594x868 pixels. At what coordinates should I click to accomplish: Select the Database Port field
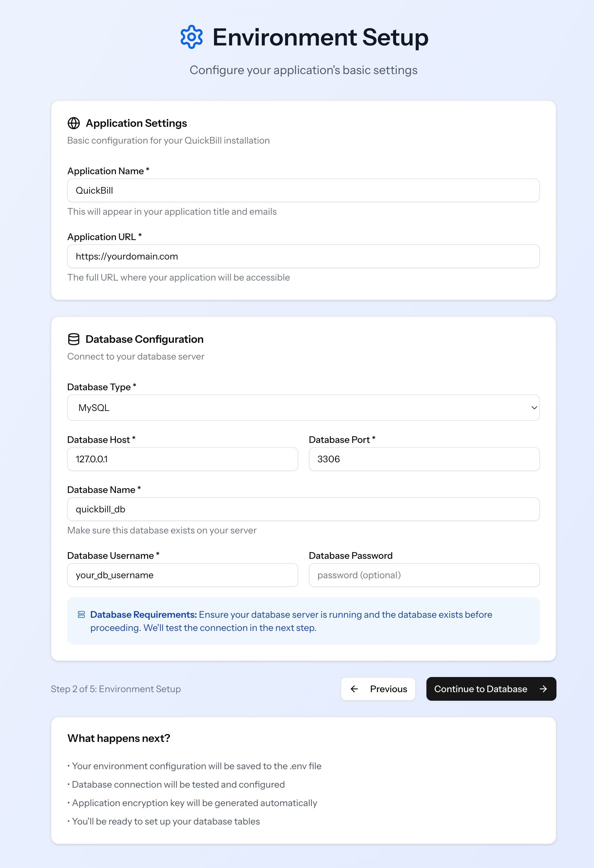[x=424, y=459]
